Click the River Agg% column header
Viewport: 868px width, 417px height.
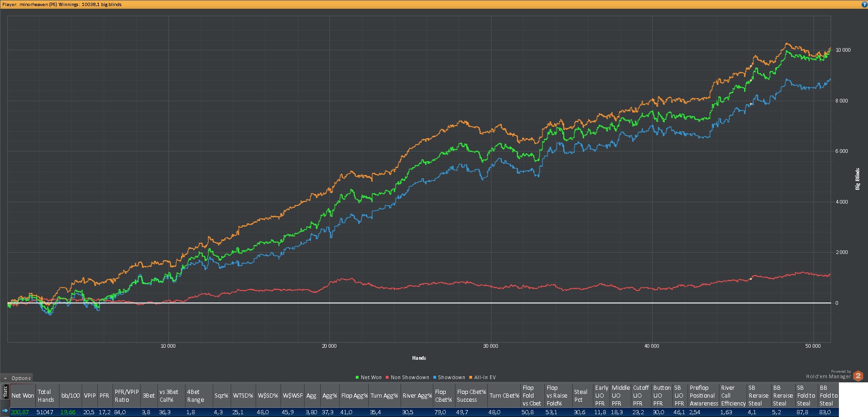(417, 395)
